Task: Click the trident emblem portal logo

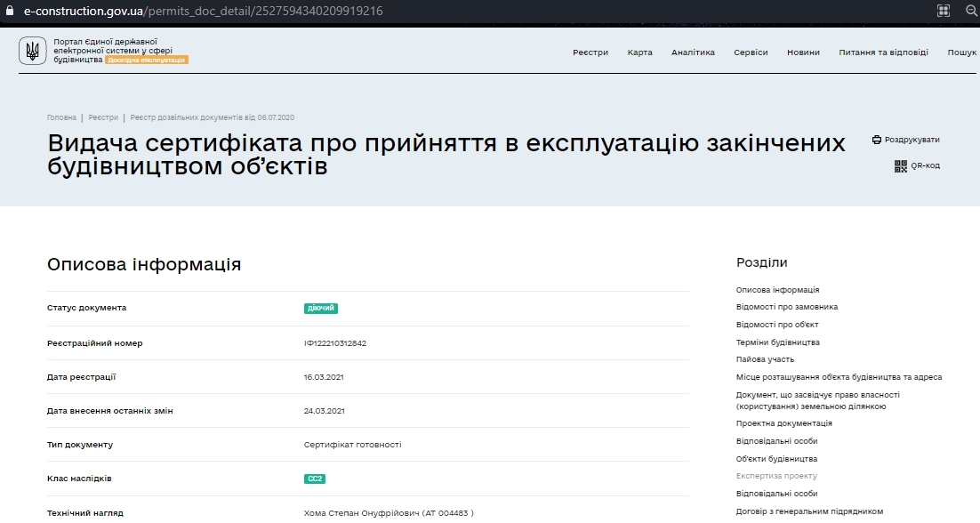Action: click(x=33, y=51)
